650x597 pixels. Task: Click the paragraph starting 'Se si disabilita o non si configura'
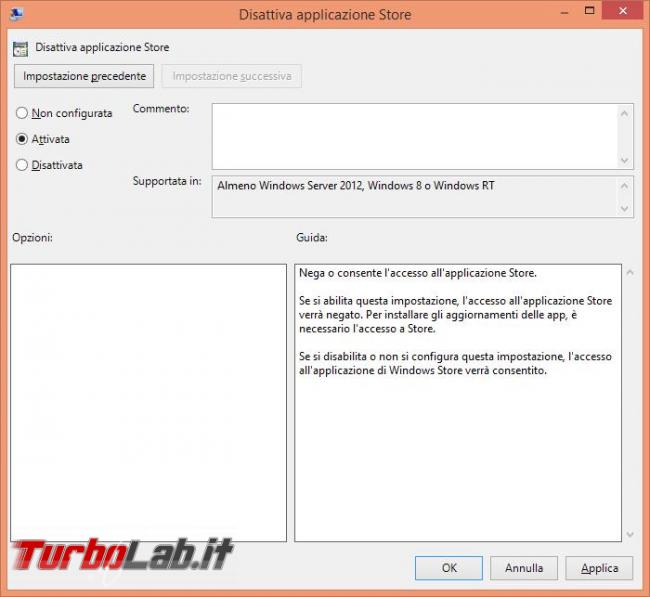tap(455, 363)
